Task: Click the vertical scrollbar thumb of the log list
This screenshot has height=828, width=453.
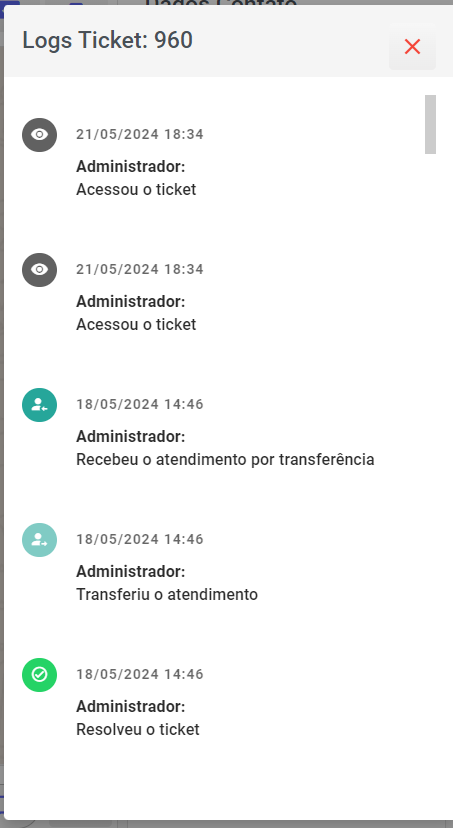Action: [x=430, y=125]
